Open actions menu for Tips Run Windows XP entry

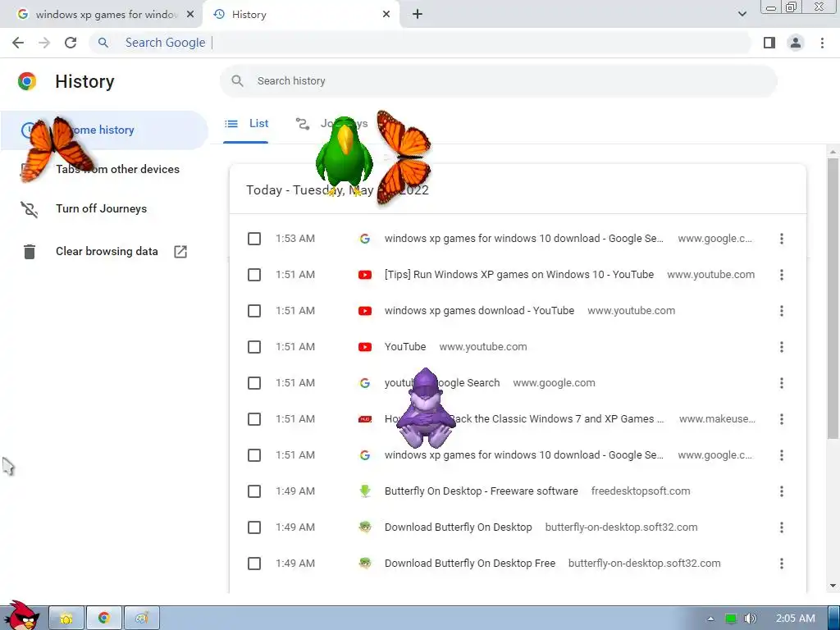(x=782, y=275)
